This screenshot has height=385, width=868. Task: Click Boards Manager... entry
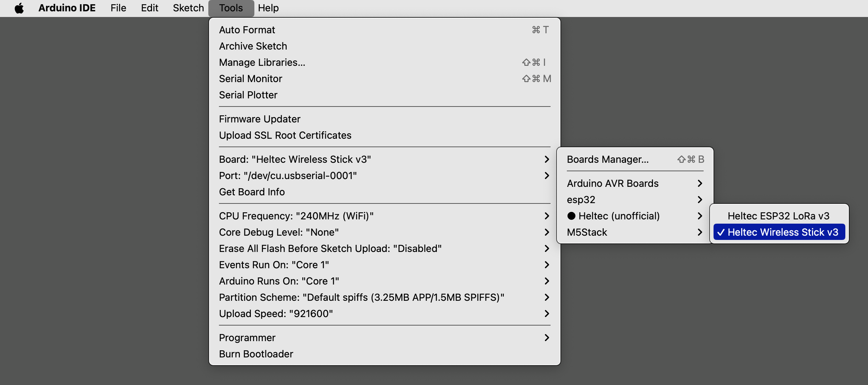pyautogui.click(x=608, y=159)
